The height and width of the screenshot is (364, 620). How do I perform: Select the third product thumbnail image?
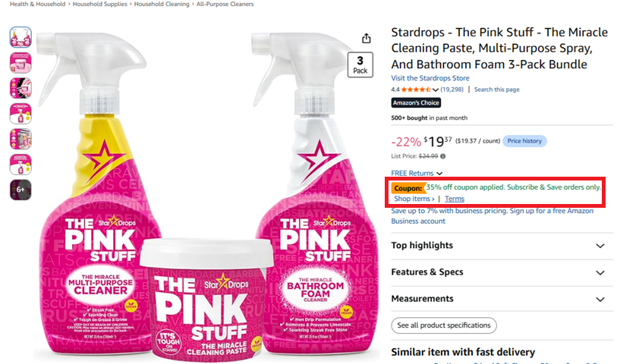20,88
